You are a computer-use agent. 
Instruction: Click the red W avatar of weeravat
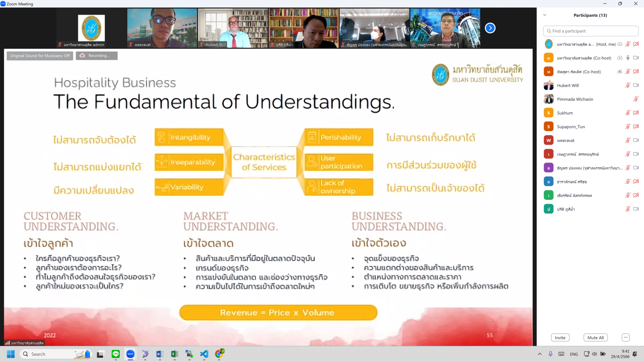pos(548,140)
